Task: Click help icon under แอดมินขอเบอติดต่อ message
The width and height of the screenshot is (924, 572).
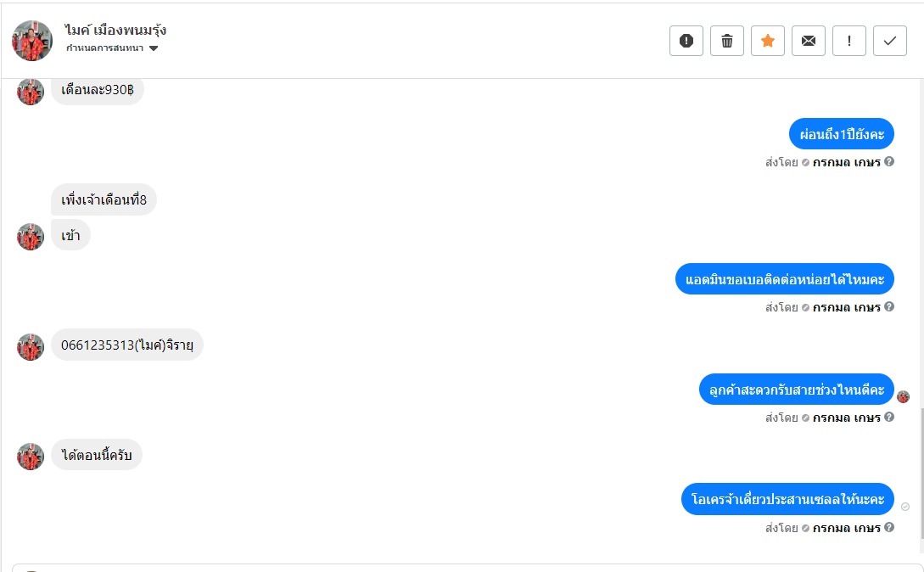Action: click(x=889, y=306)
